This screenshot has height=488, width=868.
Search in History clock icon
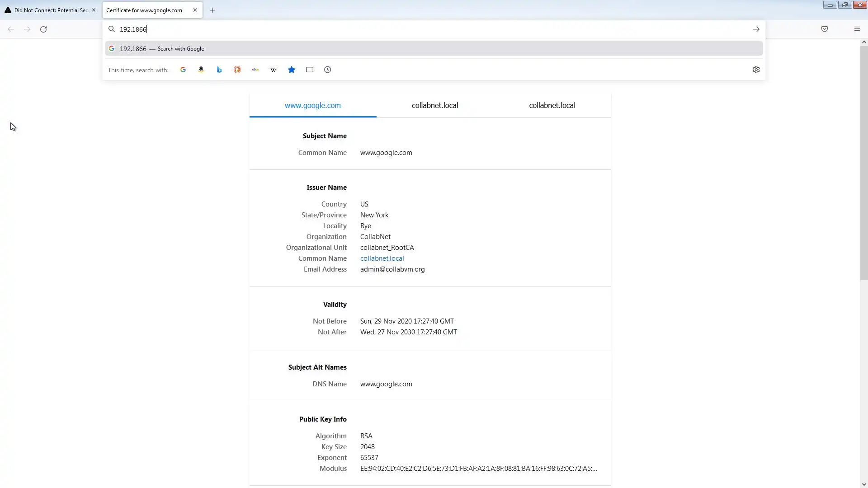click(328, 70)
